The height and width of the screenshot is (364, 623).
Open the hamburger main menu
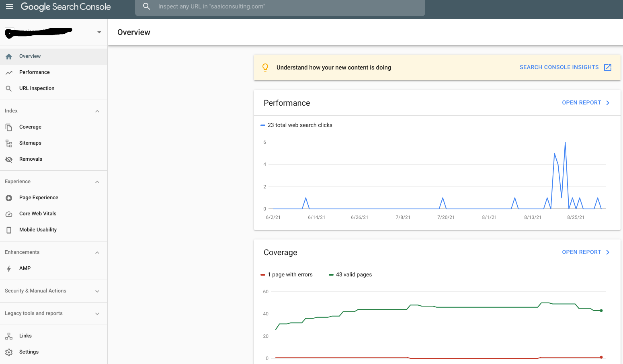10,6
